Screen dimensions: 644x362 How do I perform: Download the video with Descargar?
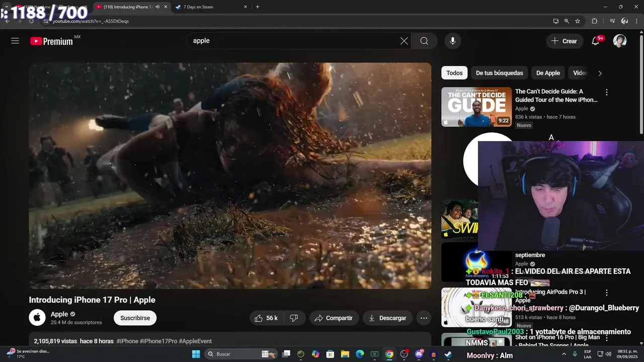click(387, 318)
